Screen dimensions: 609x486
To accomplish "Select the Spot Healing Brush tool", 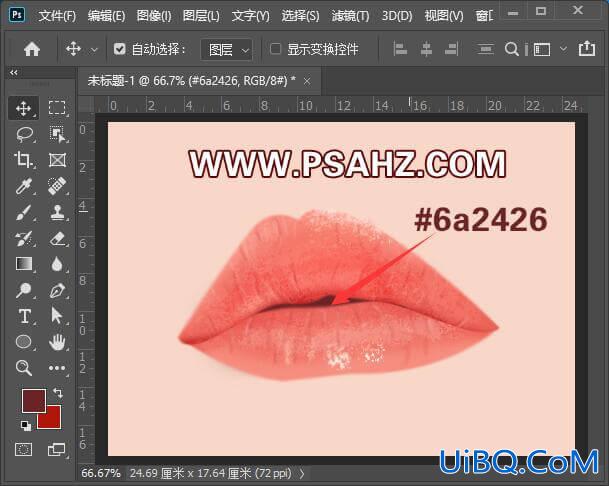I will coord(57,186).
